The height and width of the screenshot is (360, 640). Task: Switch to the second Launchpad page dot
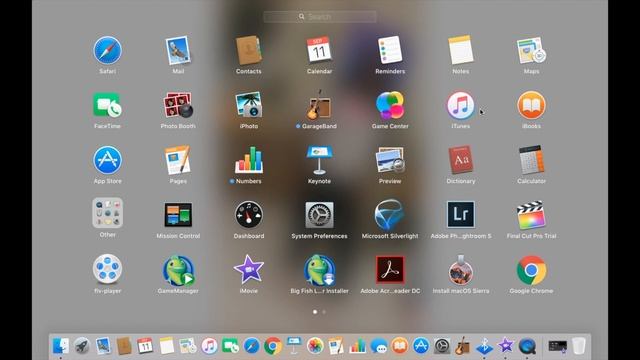point(324,312)
